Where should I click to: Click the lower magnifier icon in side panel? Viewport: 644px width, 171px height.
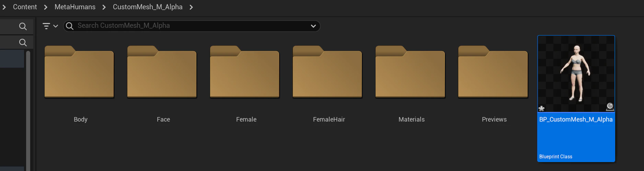[23, 43]
